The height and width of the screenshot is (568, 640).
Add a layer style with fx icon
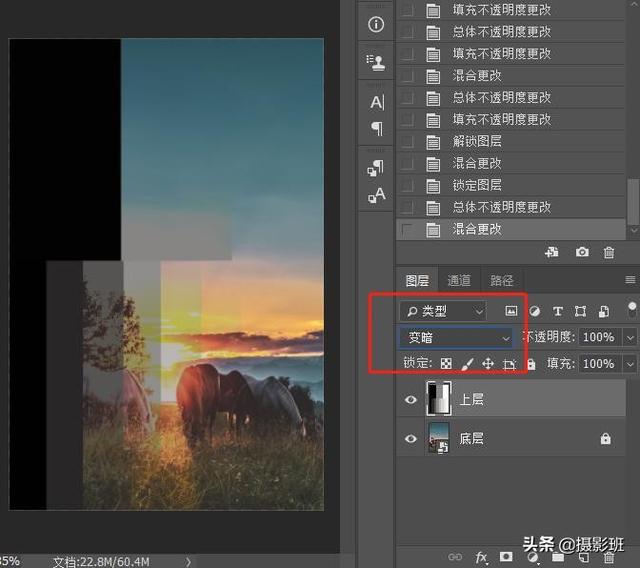tap(481, 557)
